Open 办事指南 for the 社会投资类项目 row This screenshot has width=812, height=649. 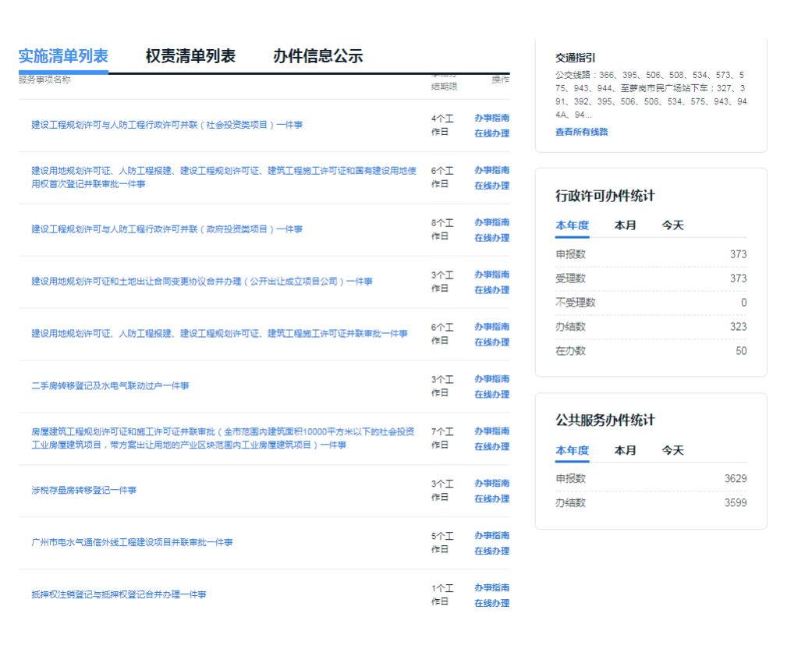pos(491,118)
